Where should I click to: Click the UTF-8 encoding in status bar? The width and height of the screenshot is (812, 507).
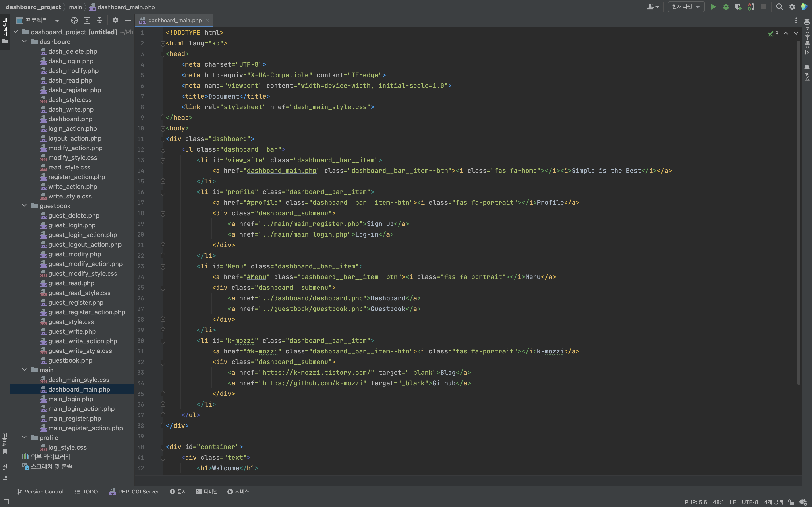pos(750,502)
